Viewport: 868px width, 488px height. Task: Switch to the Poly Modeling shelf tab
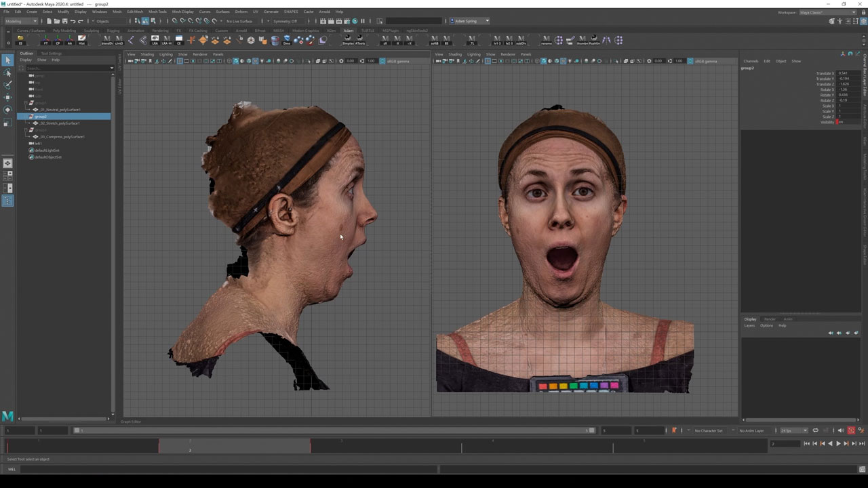click(x=64, y=30)
